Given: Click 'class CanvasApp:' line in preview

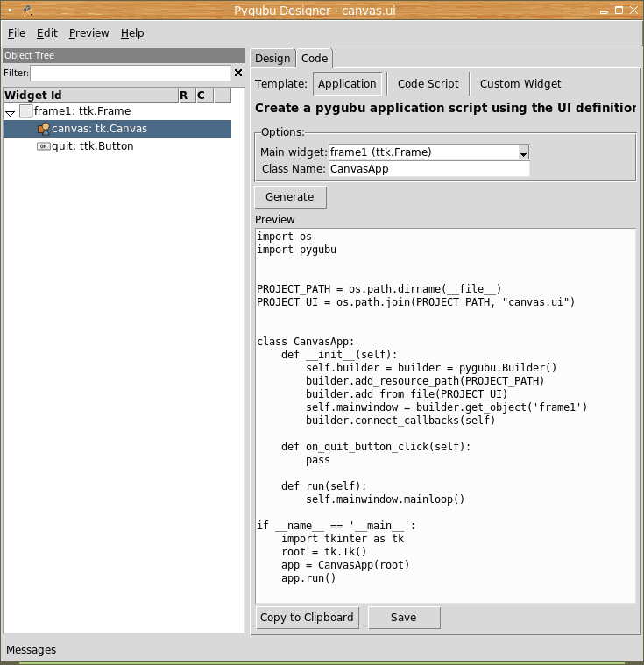Looking at the screenshot, I should pyautogui.click(x=306, y=342).
